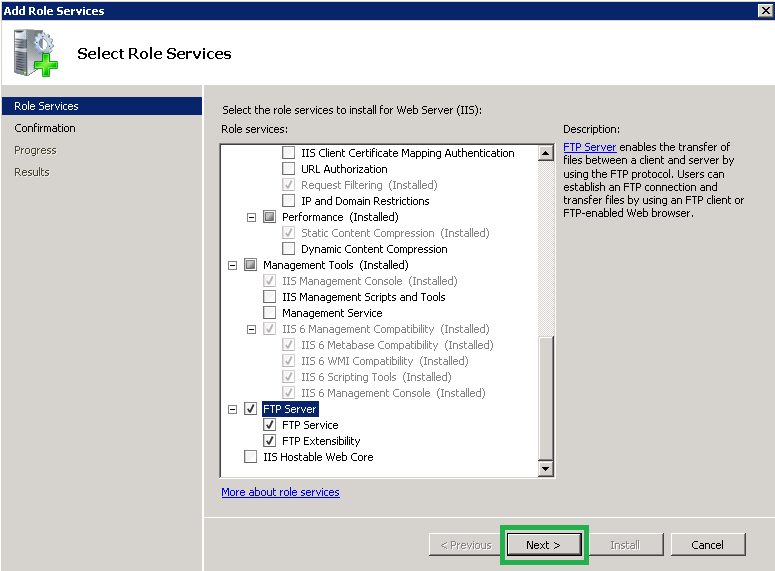This screenshot has width=775, height=571.
Task: Enable Dynamic Content Compression
Action: pyautogui.click(x=289, y=249)
